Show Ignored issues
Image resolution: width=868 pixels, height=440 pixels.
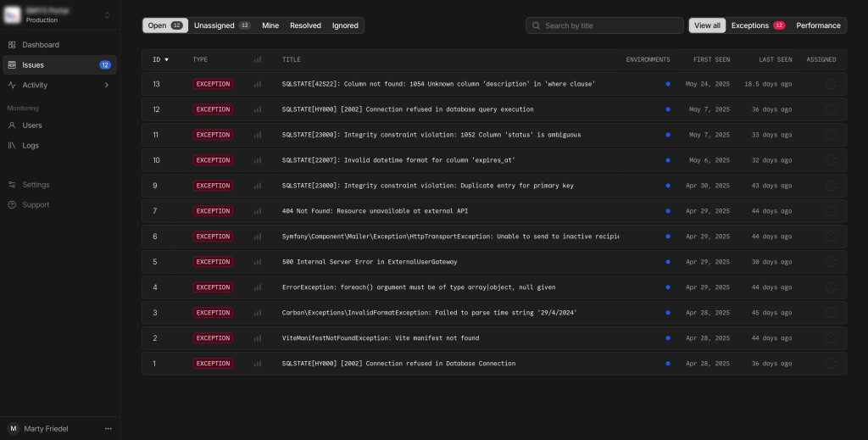(x=345, y=25)
